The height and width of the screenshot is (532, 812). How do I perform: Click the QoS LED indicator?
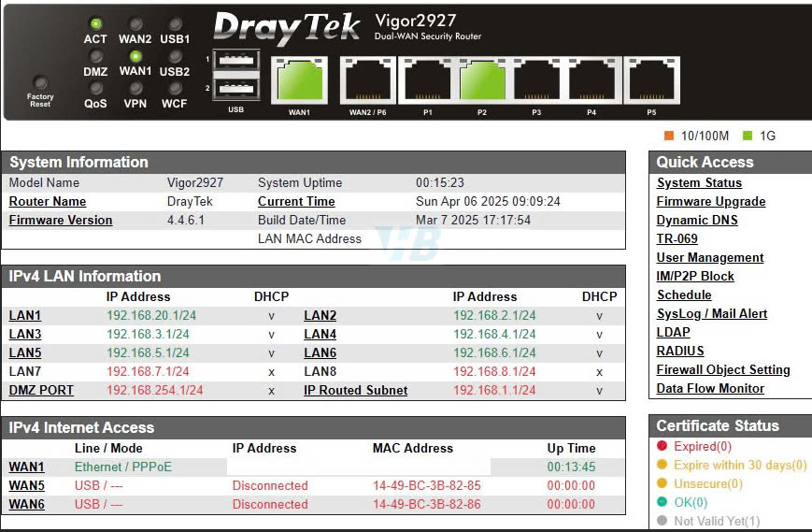pyautogui.click(x=96, y=88)
